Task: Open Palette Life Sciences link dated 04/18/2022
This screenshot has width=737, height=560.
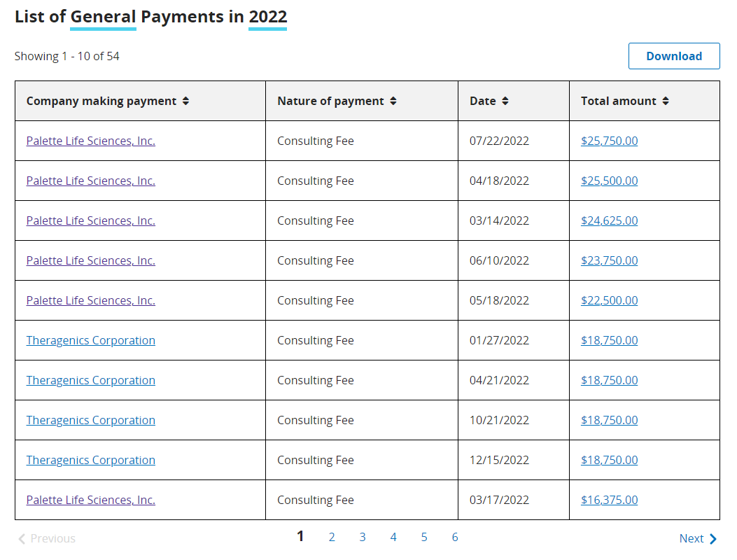Action: tap(91, 181)
